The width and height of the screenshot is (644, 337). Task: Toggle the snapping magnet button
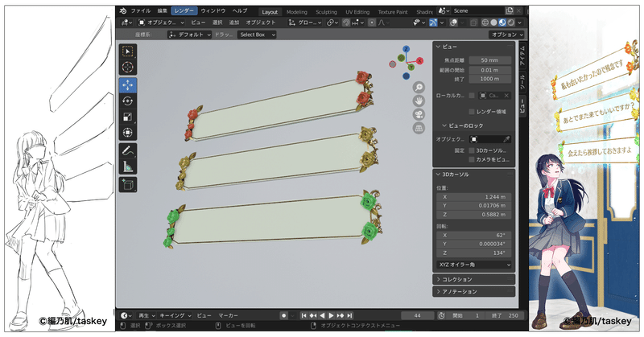pos(346,23)
